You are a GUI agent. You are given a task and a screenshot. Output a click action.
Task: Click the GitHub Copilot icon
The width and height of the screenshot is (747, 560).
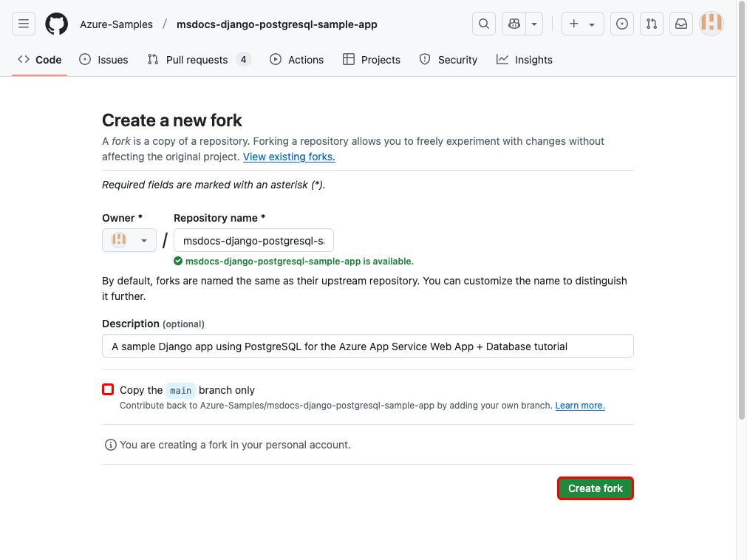pos(514,23)
